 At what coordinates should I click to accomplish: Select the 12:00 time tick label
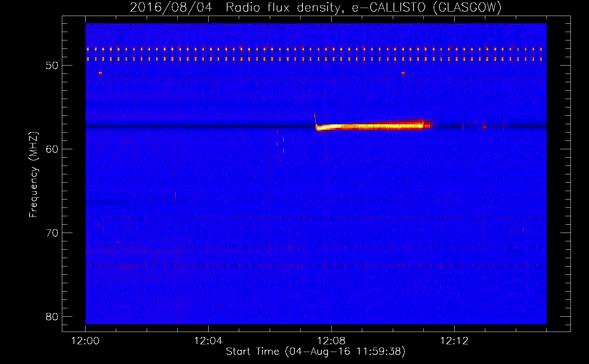(x=85, y=341)
